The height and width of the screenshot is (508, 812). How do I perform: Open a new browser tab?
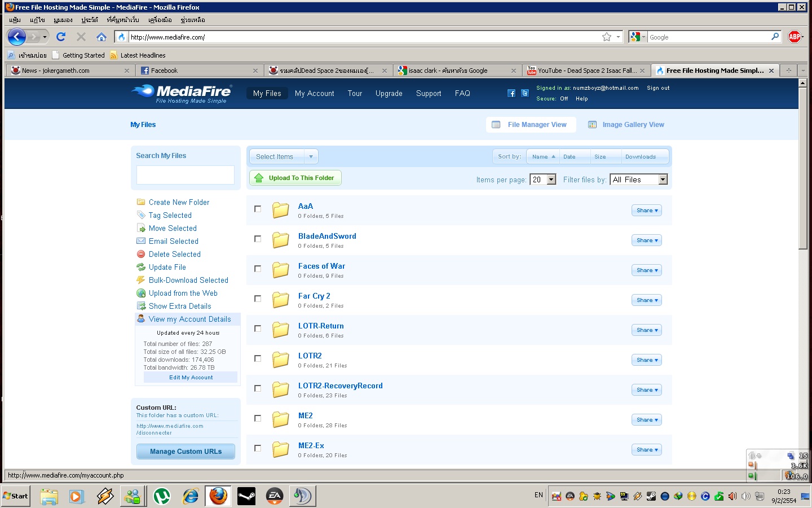[789, 71]
